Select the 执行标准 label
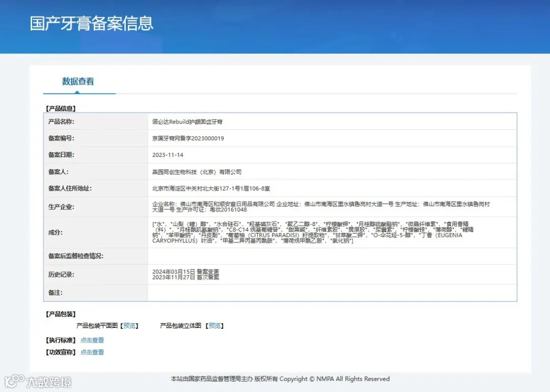Viewport: 550px width, 392px height. [x=61, y=340]
